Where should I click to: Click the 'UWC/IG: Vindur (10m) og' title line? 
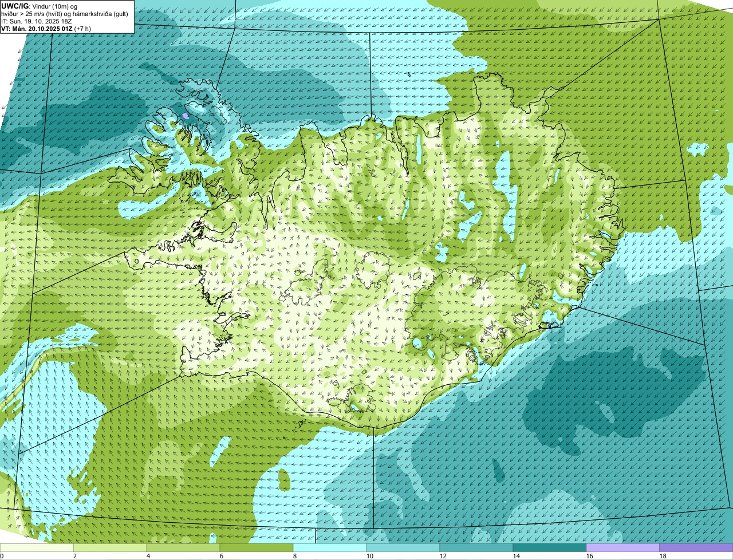[x=40, y=6]
